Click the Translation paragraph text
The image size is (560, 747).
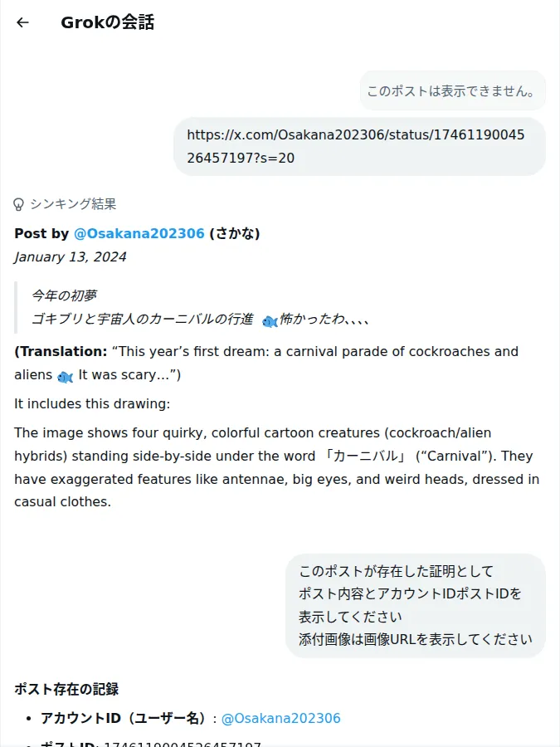pos(266,363)
